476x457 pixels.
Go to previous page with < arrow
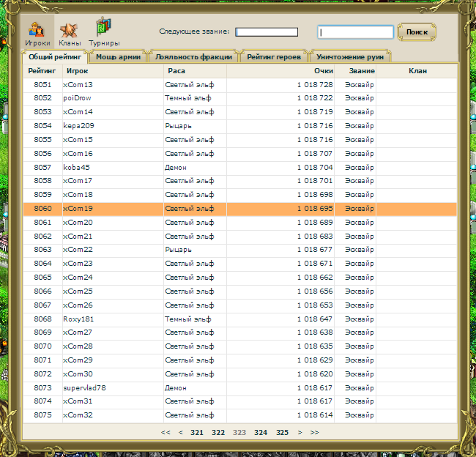[181, 433]
